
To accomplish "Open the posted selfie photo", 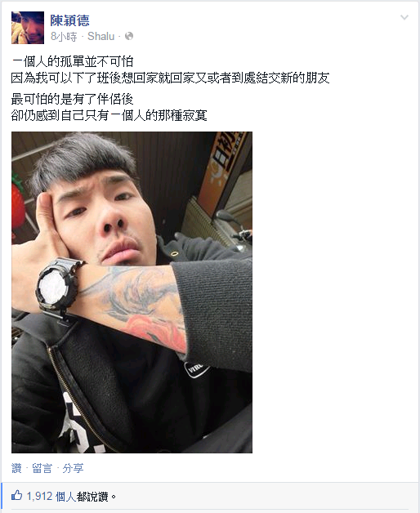I will [x=132, y=292].
